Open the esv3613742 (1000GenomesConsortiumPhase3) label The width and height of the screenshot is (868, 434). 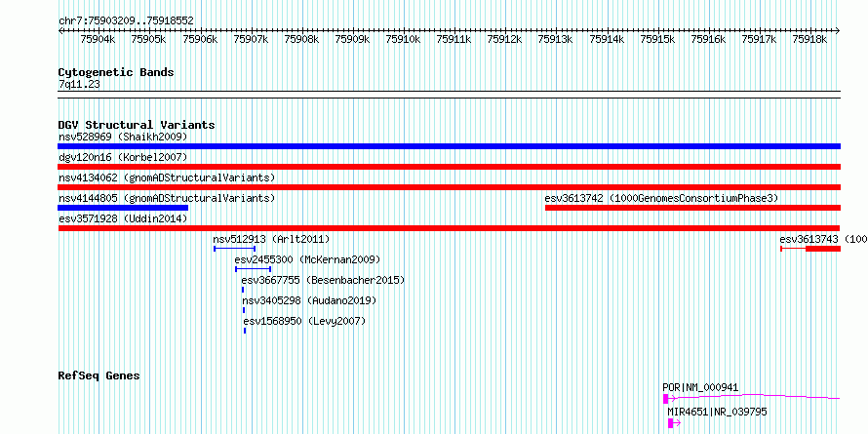pyautogui.click(x=661, y=198)
